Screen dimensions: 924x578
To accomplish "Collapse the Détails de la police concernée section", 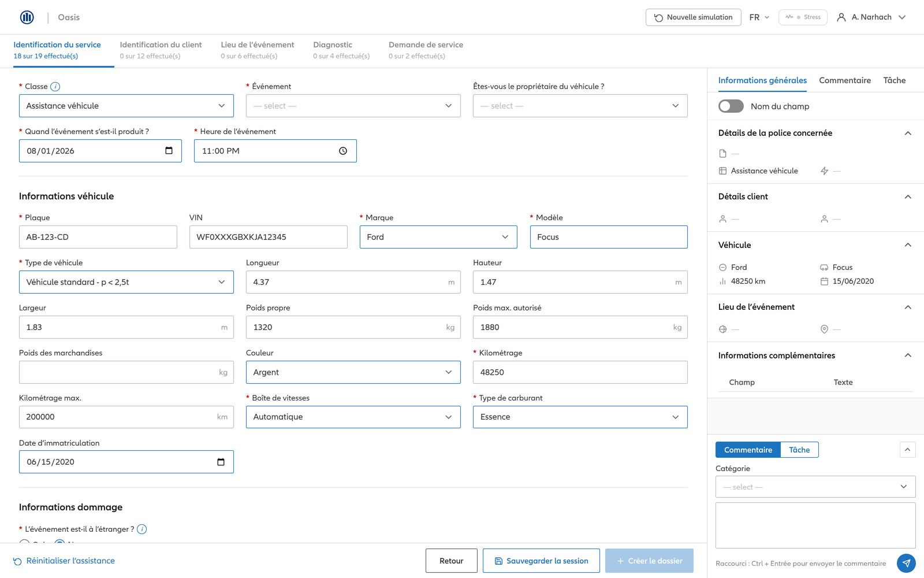I will pos(908,134).
